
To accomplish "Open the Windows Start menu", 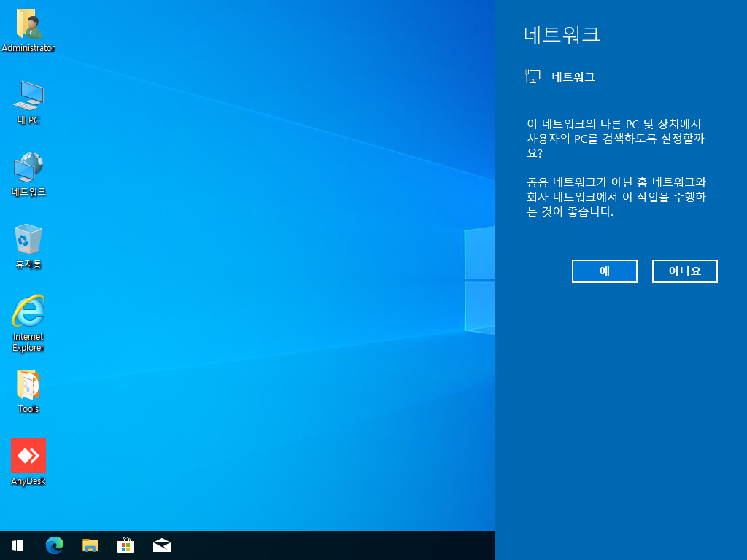I will pyautogui.click(x=18, y=545).
